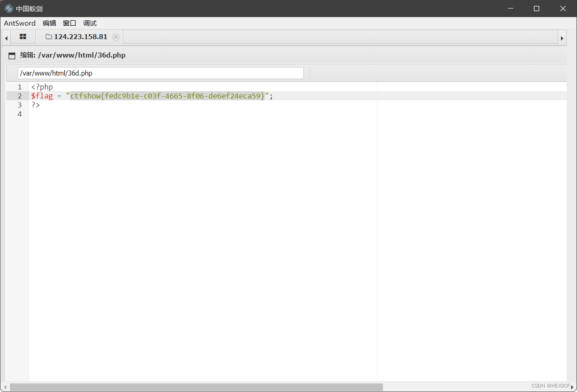Open the 编辑 menu
577x392 pixels.
pos(49,23)
